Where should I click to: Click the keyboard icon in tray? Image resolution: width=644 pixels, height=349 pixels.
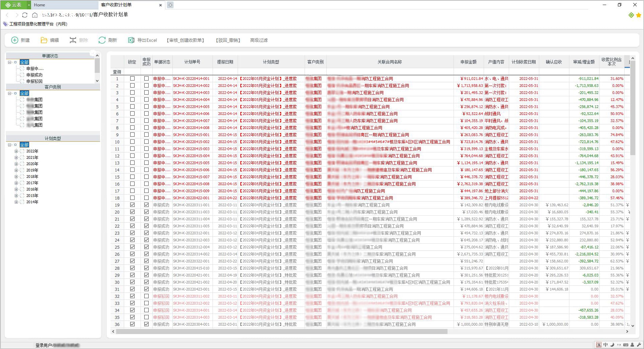tap(626, 345)
